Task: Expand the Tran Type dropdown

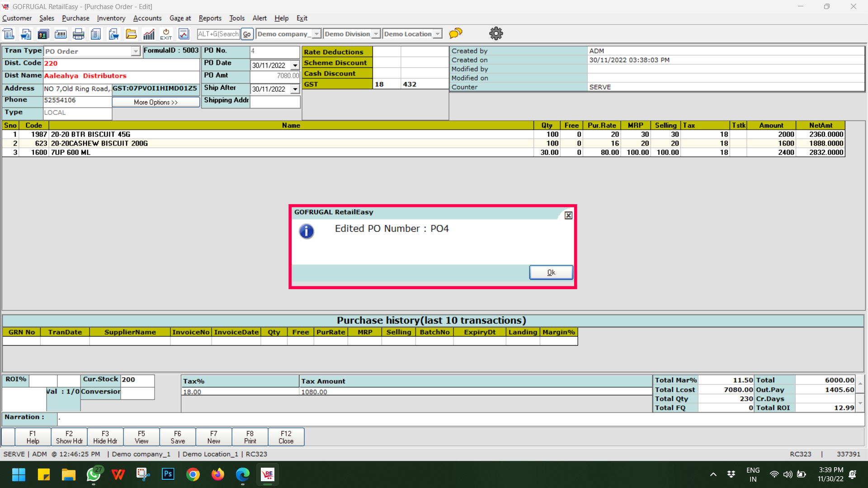Action: pos(136,52)
